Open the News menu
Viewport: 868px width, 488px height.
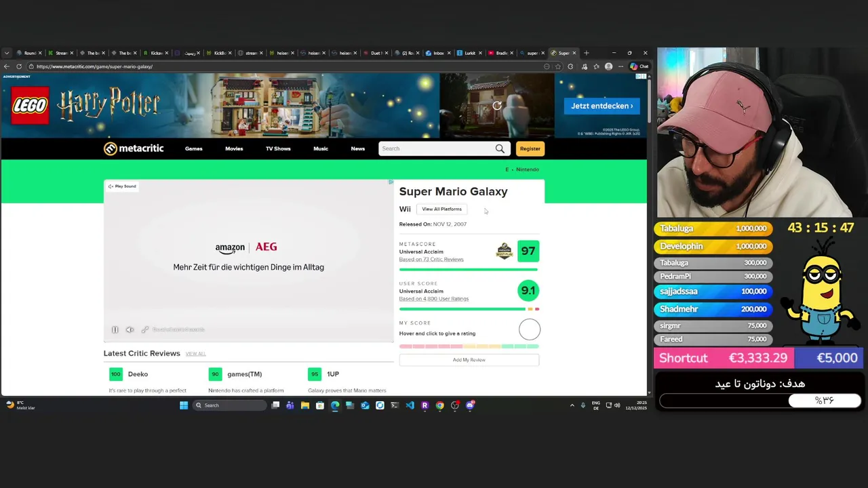click(x=358, y=148)
